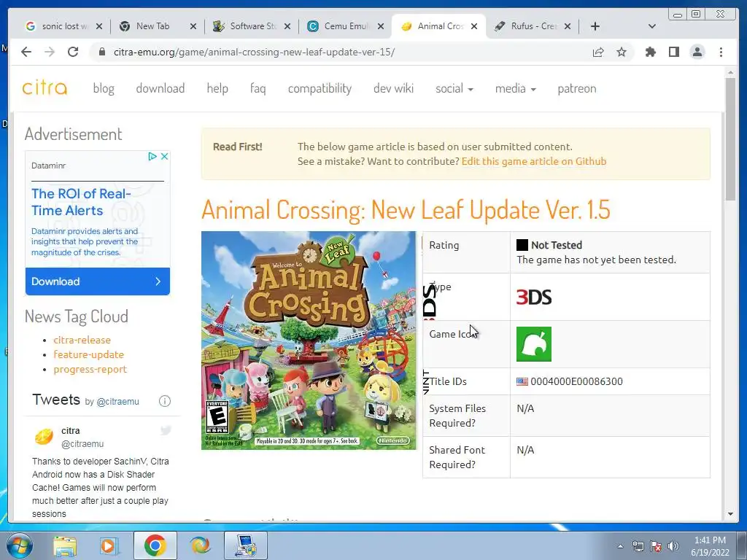Click the page's vertical scrollbar thumb
Viewport: 747px width, 560px height.
[730, 139]
